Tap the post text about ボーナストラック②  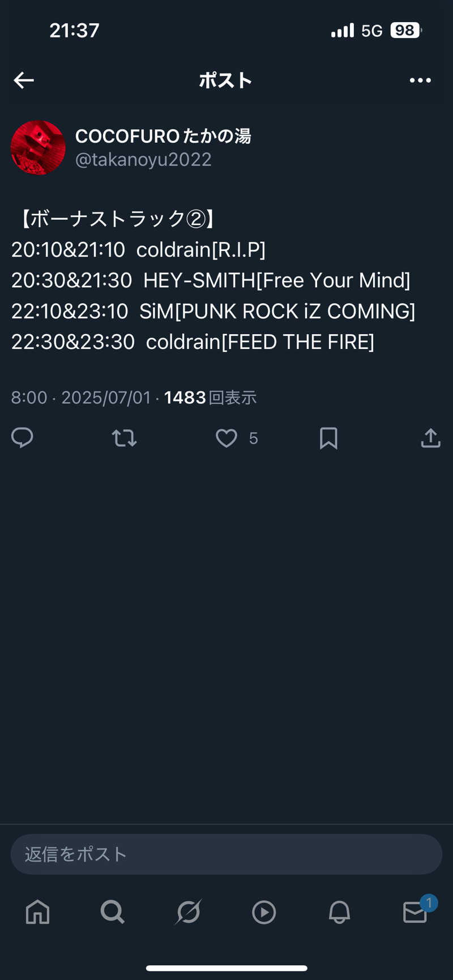pyautogui.click(x=213, y=280)
